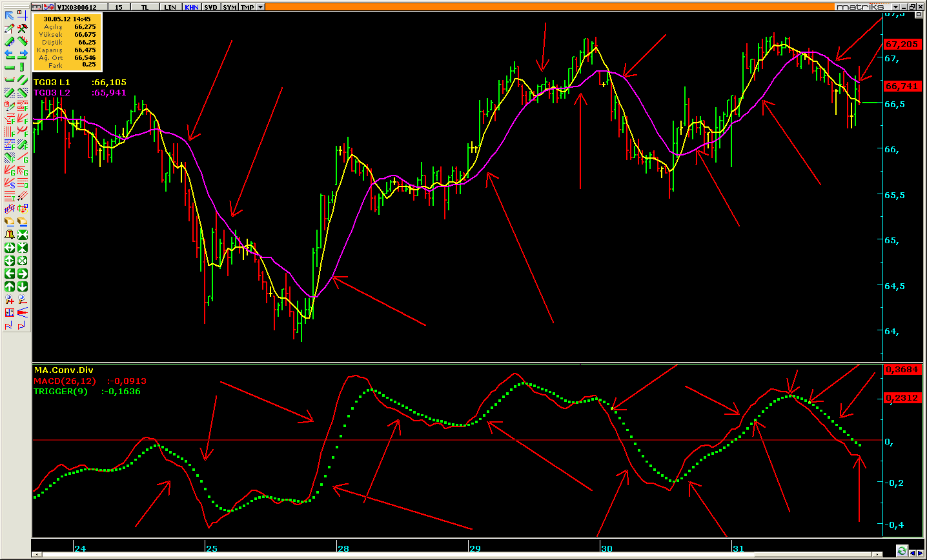Click the blue right arrow tool
The width and height of the screenshot is (927, 560).
pos(23,54)
